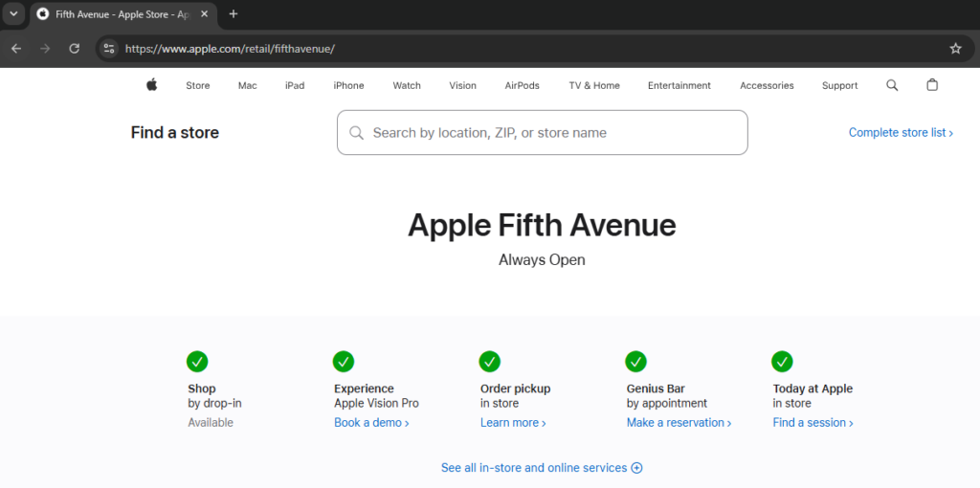Open the Watch menu

coord(407,85)
